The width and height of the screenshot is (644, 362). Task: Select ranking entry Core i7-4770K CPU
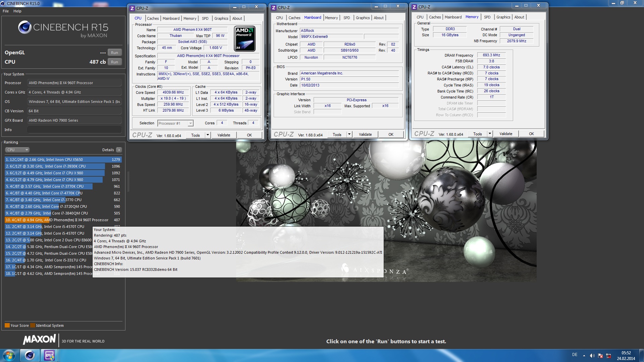click(x=63, y=193)
